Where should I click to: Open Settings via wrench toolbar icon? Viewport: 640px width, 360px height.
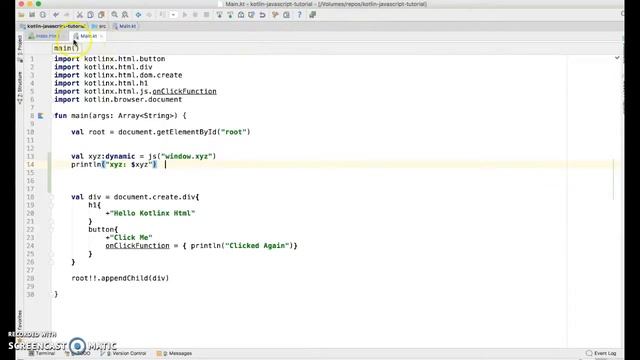point(276,15)
